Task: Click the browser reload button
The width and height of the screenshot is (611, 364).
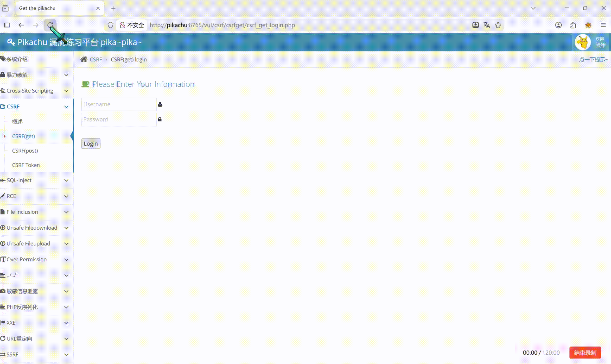Action: click(50, 25)
